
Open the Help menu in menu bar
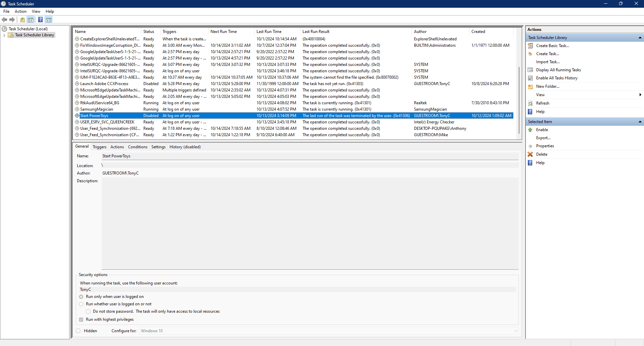point(50,11)
